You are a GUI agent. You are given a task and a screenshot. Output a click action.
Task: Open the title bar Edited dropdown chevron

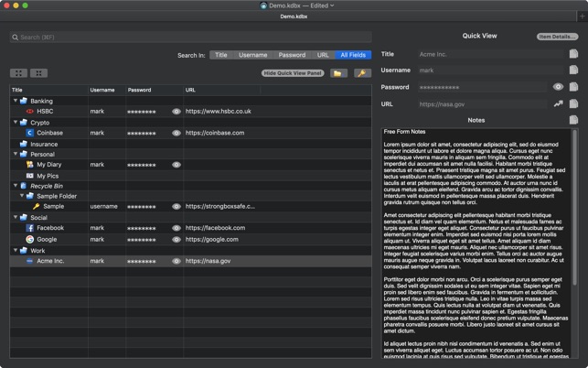pos(332,5)
